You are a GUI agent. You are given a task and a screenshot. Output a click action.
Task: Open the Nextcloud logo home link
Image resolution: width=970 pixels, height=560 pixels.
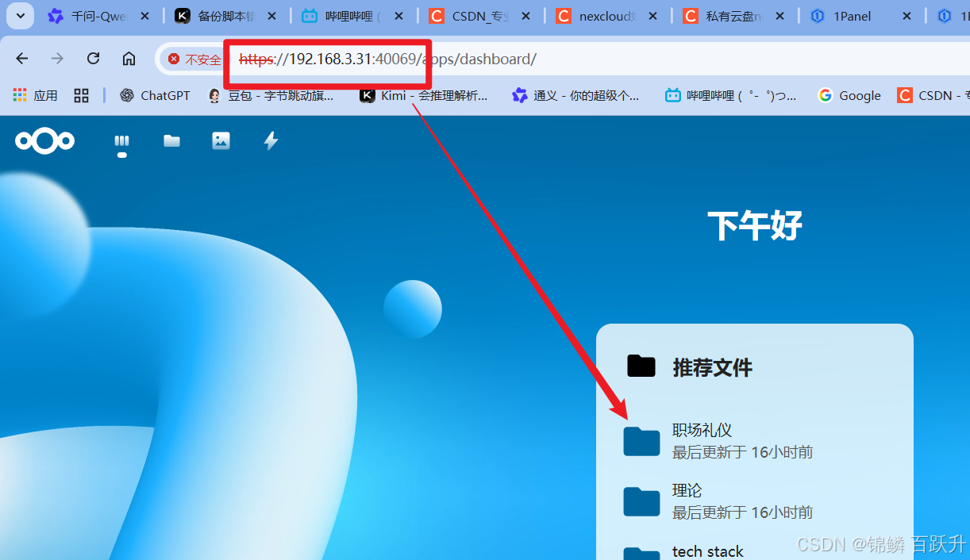tap(45, 140)
